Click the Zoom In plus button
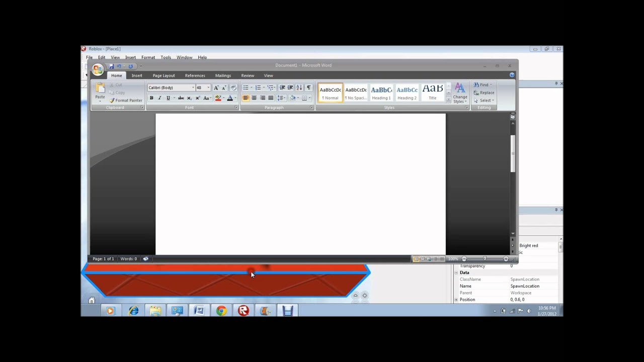The height and width of the screenshot is (362, 644). pos(506,259)
